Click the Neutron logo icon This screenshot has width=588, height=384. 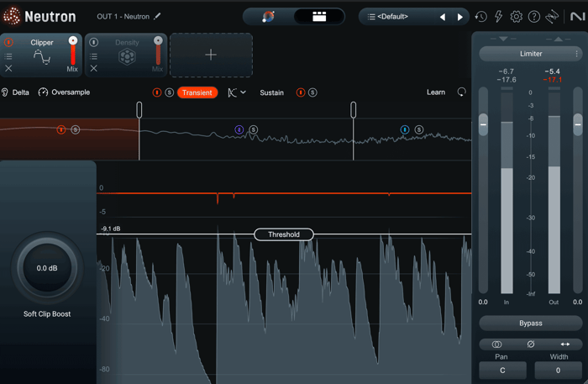point(12,16)
